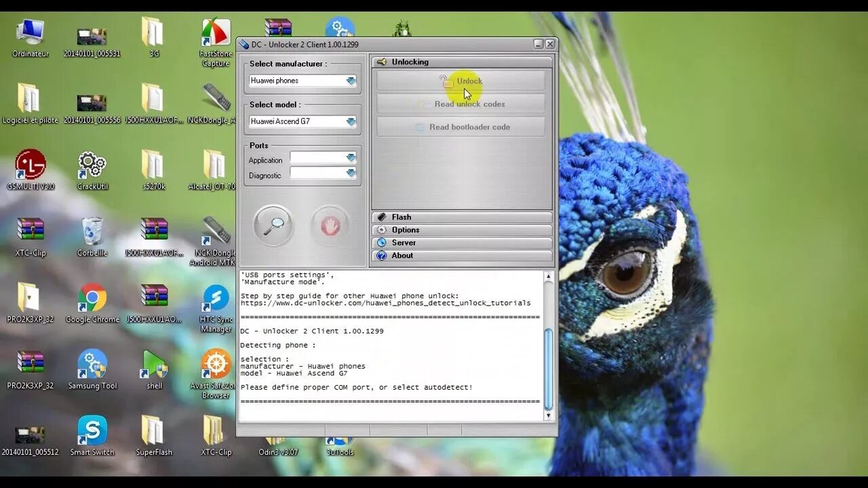Click 'DC - Unlocker 2 Client 1.00.1299' log line
The height and width of the screenshot is (488, 868).
(312, 331)
